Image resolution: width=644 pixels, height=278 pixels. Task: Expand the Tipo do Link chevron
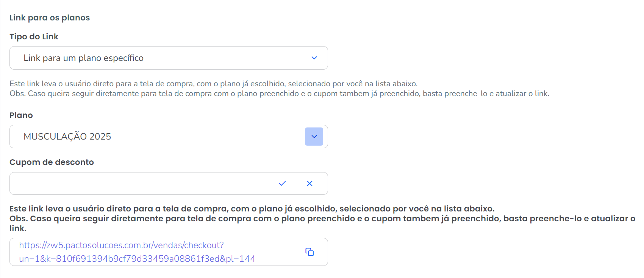pyautogui.click(x=314, y=58)
